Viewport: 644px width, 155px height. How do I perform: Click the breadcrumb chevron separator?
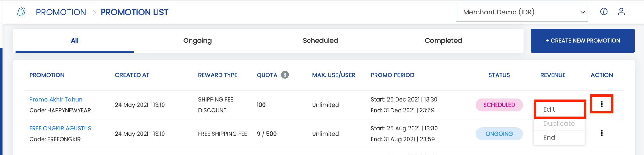tap(94, 12)
